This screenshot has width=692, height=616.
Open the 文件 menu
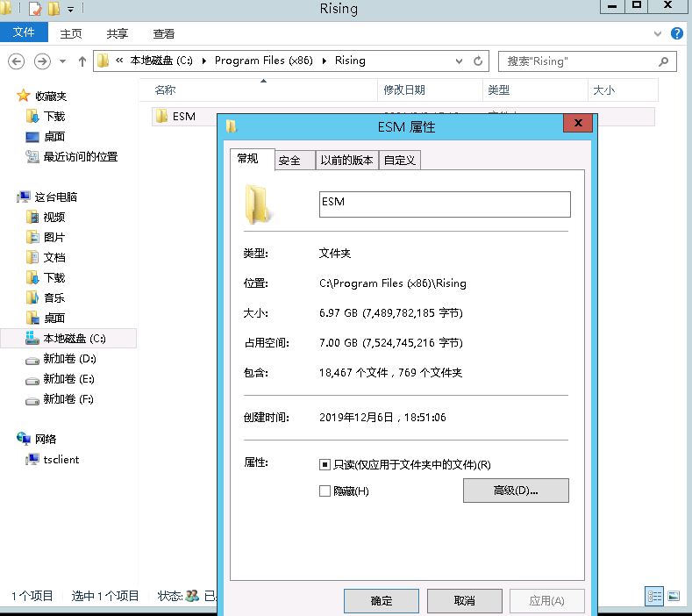click(24, 32)
